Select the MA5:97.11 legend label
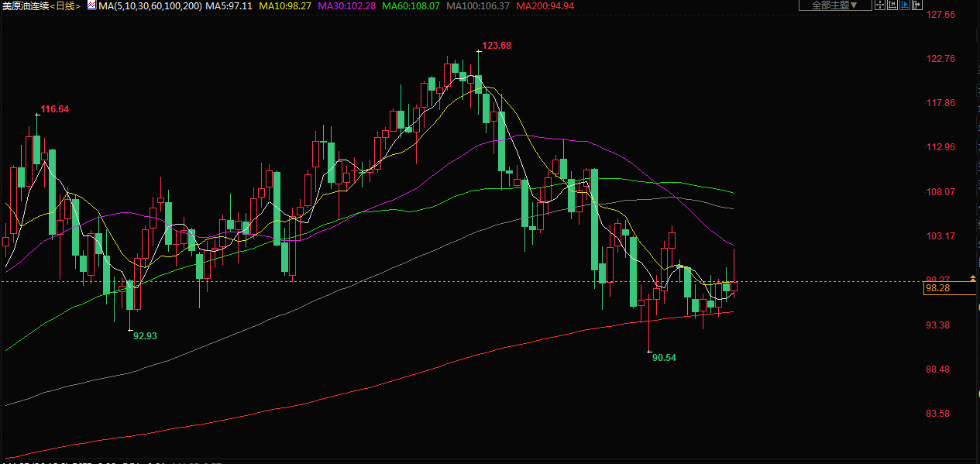The width and height of the screenshot is (980, 464). (x=229, y=5)
